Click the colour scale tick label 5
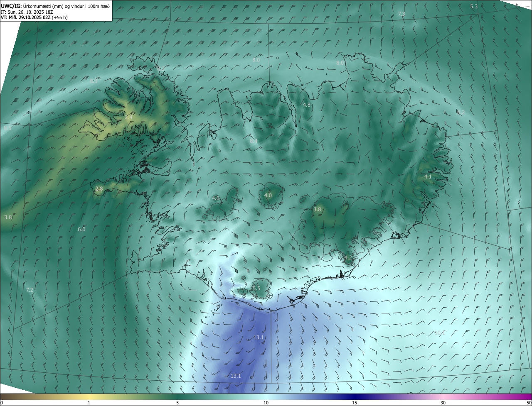 [177, 403]
